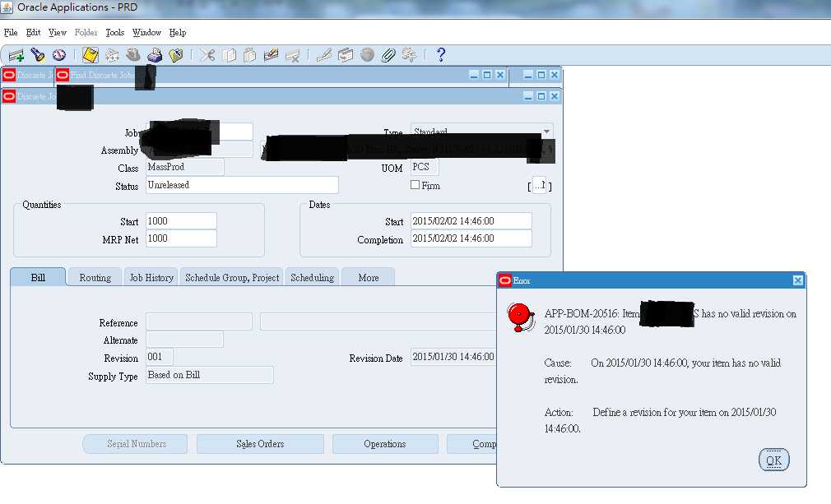Click the Alternate field
831x504 pixels.
pyautogui.click(x=184, y=340)
